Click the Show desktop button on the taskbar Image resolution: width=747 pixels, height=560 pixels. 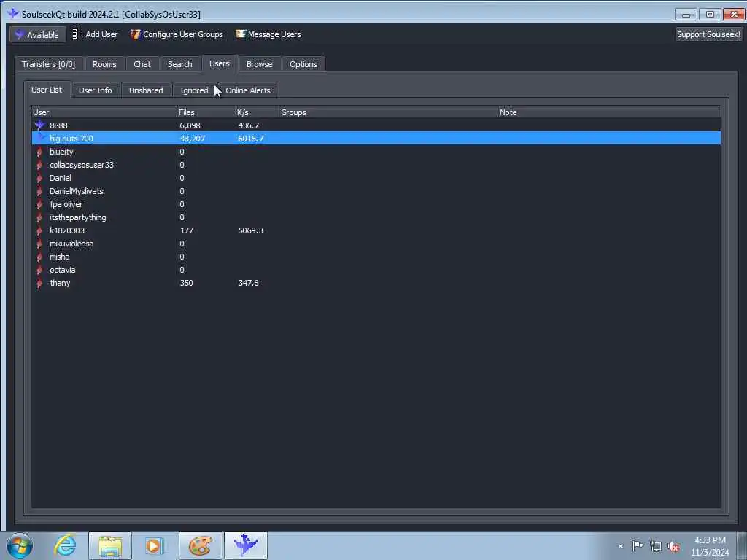[x=742, y=545]
